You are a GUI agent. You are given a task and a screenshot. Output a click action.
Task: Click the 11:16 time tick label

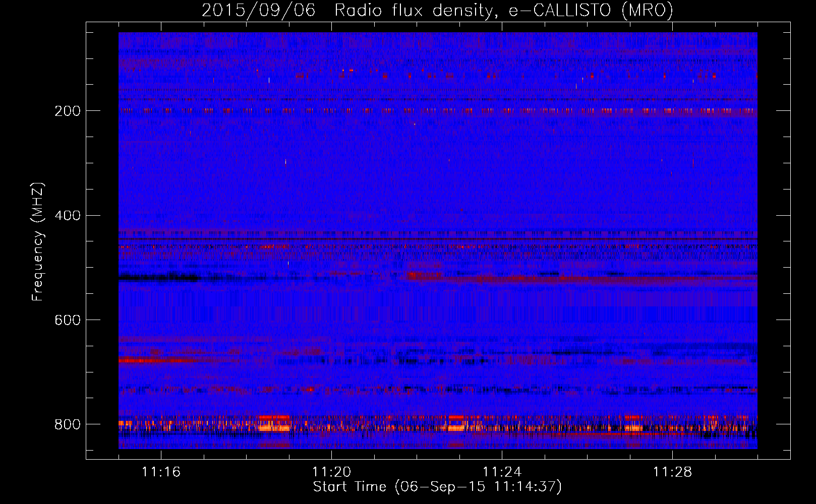(x=161, y=472)
